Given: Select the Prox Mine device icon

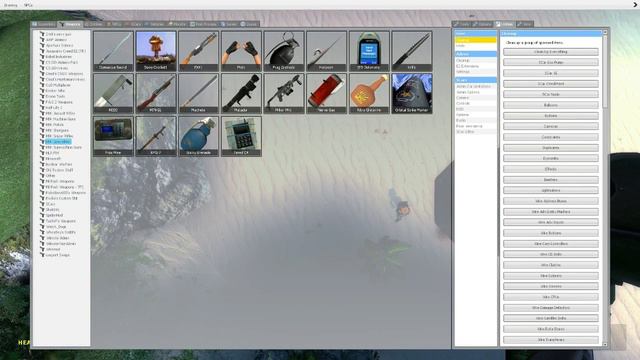Looking at the screenshot, I should pos(113,136).
